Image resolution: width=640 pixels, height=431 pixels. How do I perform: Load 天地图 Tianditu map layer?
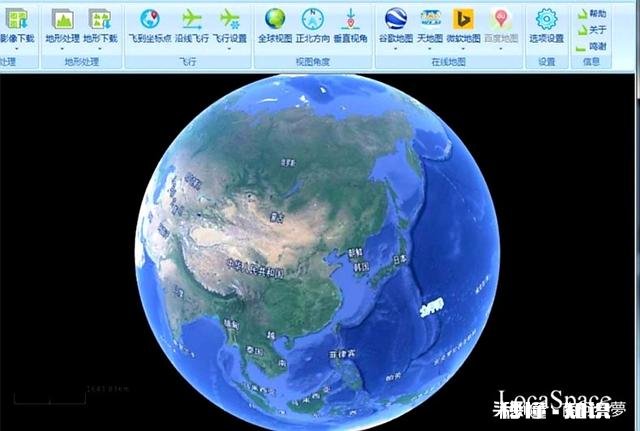click(x=430, y=25)
